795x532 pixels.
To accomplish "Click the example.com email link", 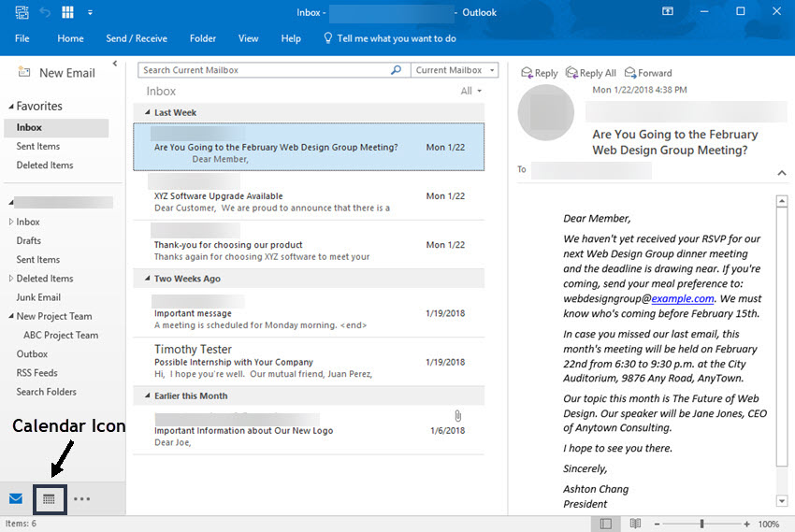I will point(683,299).
